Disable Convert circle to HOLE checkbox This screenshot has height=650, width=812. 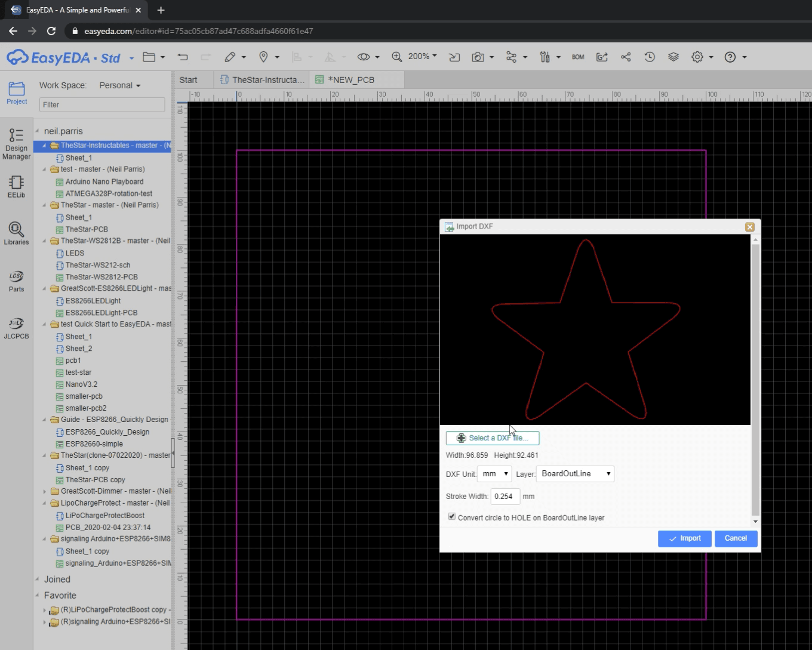tap(452, 516)
